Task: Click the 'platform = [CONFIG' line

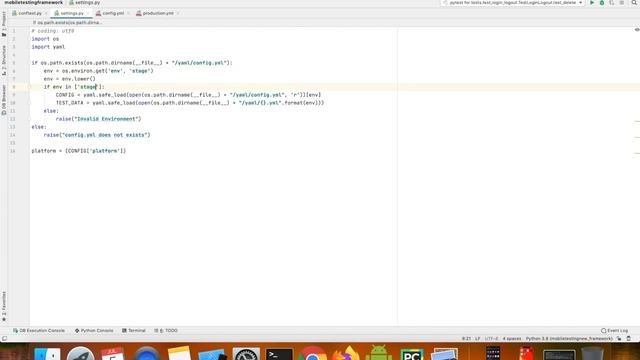Action: point(79,151)
